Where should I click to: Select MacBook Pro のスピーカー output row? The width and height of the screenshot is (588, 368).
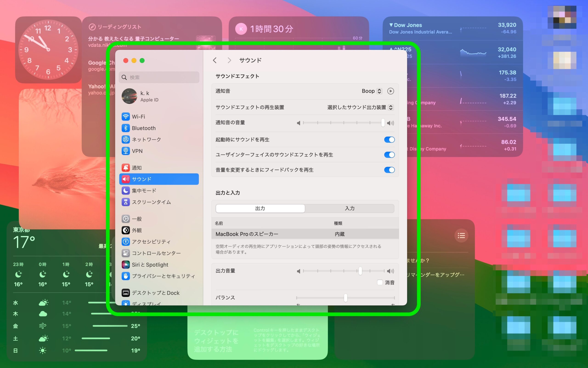coord(305,234)
